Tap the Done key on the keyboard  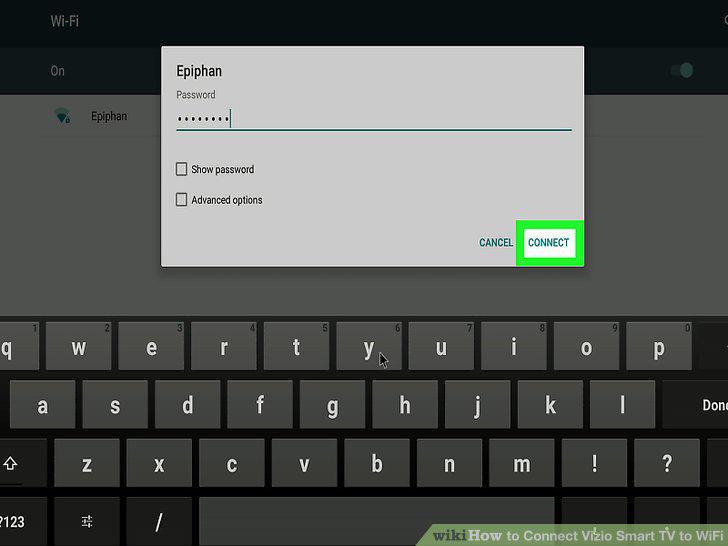click(x=695, y=405)
